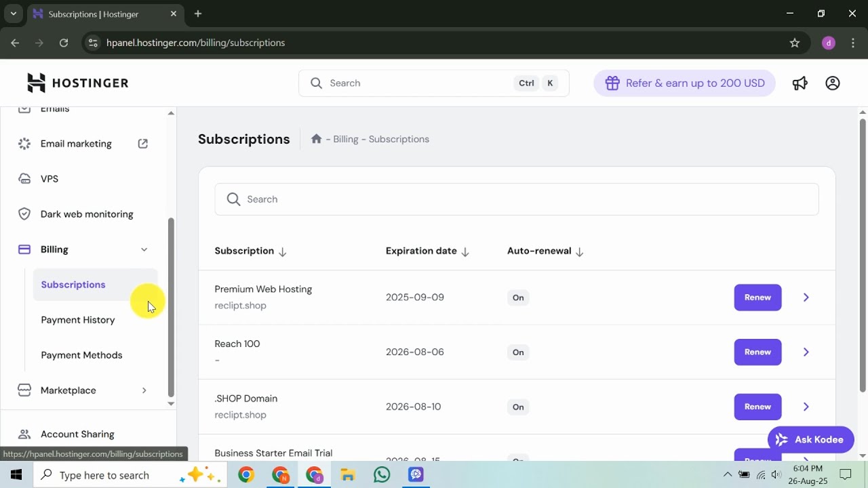Screen dimensions: 868x488
Task: Open the Chrome profile avatar
Action: (x=828, y=43)
